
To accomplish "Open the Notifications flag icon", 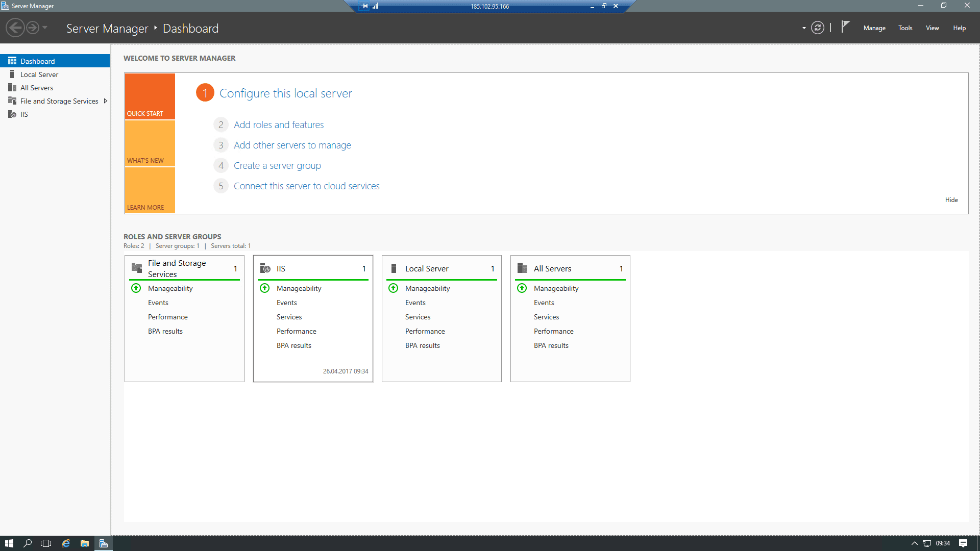I will [845, 27].
